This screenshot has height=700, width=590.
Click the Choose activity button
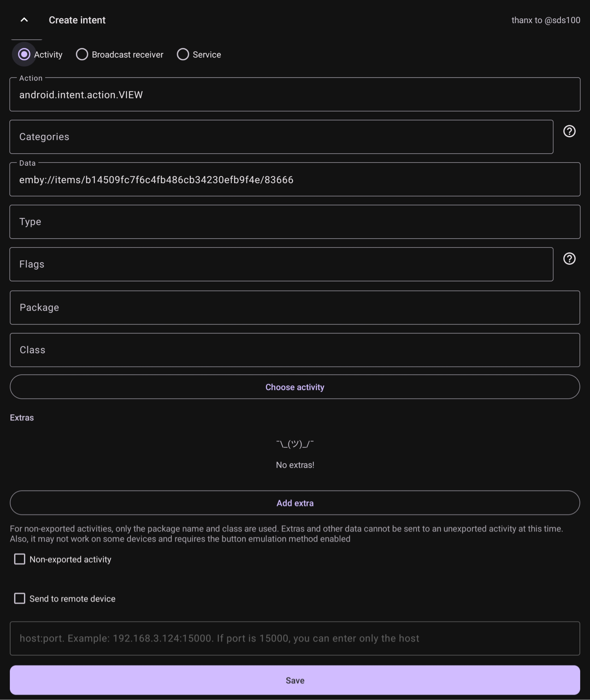[295, 387]
